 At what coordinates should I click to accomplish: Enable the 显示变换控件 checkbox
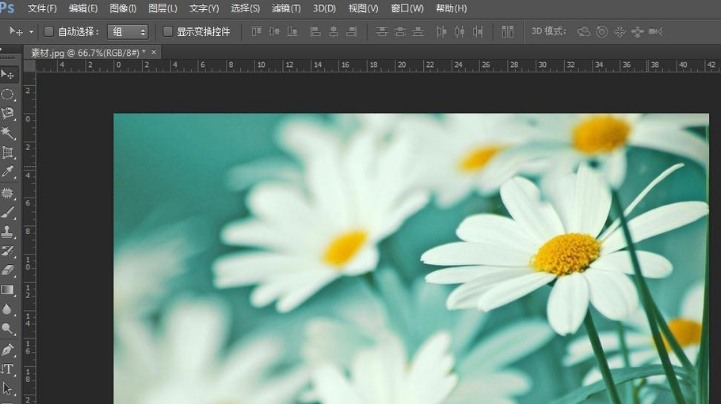click(168, 32)
